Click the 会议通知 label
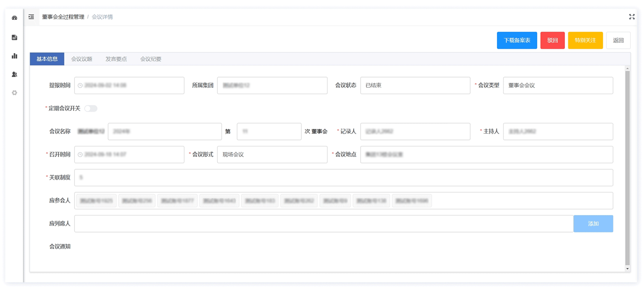This screenshot has width=644, height=293. tap(60, 246)
